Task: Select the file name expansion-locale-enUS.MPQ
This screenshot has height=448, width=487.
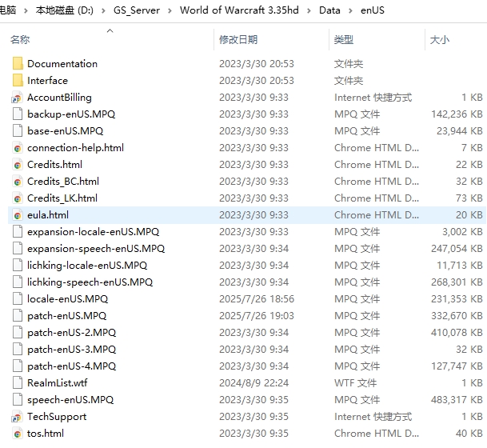Action: coord(94,232)
